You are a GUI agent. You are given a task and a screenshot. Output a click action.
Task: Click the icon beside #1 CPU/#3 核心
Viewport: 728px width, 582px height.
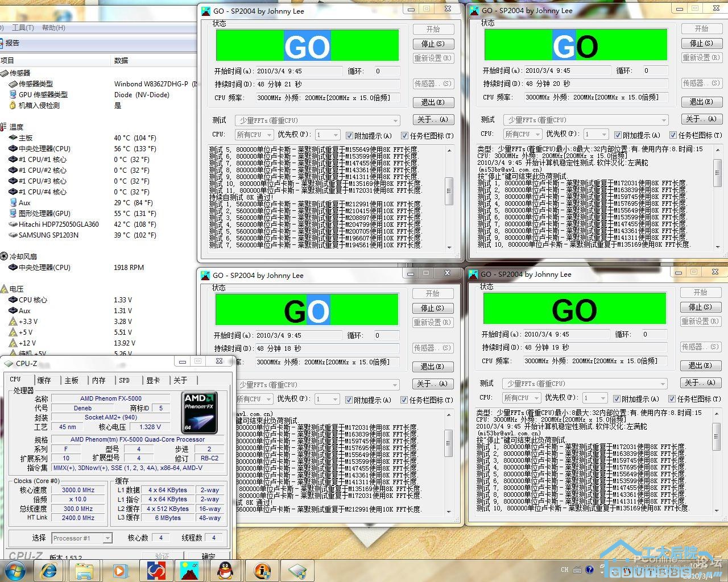point(13,181)
